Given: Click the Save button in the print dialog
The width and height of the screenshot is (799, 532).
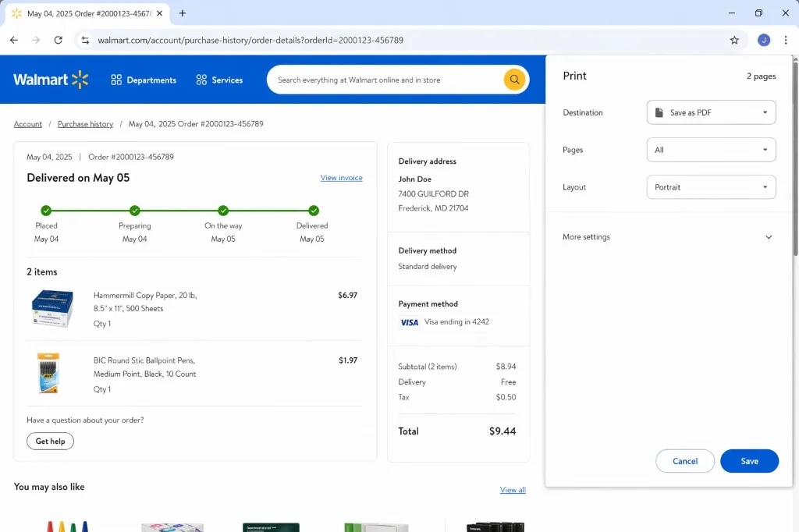Looking at the screenshot, I should 749,460.
